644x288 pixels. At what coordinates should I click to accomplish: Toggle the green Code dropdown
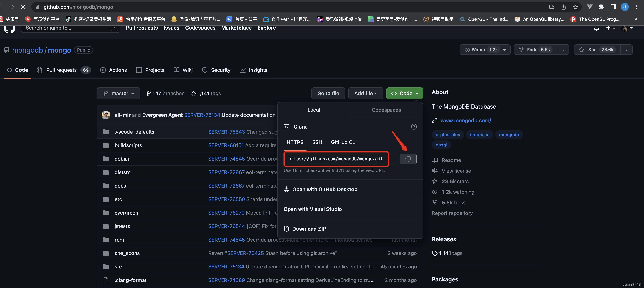click(x=404, y=93)
